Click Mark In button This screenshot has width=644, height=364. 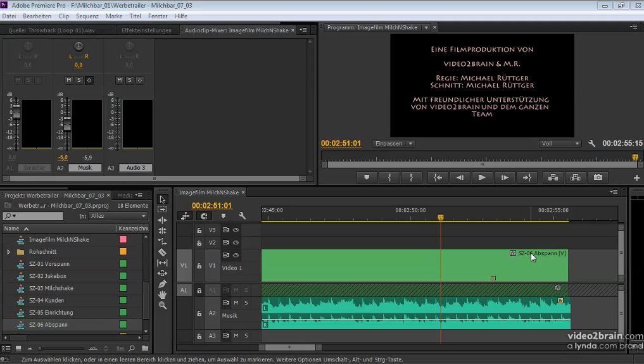click(x=389, y=177)
